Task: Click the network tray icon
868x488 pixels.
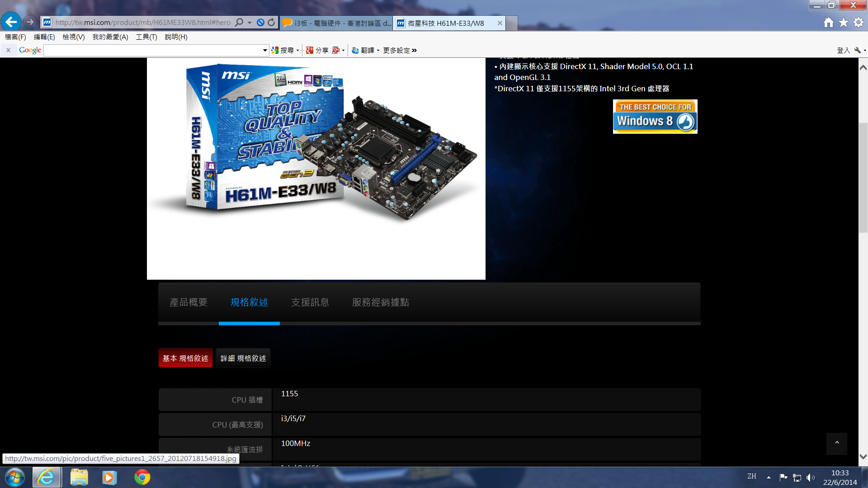Action: [797, 477]
